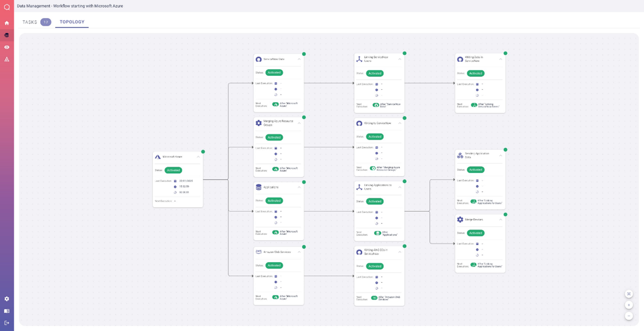Click the zoom in button at bottom right

[628, 304]
